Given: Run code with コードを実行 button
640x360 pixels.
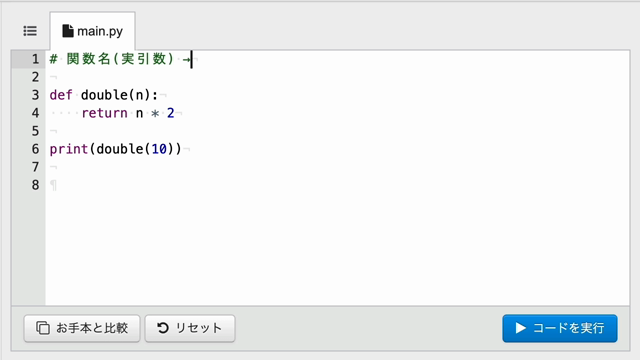Looking at the screenshot, I should pos(560,328).
